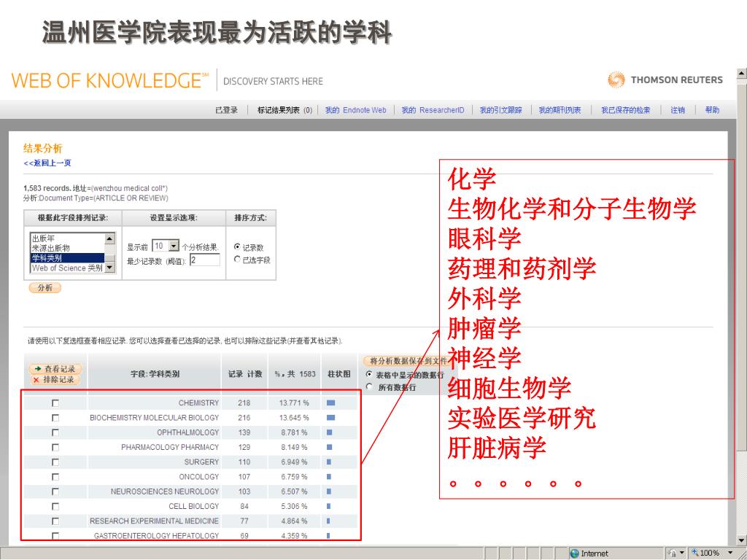Click the WEB OF KNOWLEDGE logo
The image size is (747, 560).
point(110,80)
